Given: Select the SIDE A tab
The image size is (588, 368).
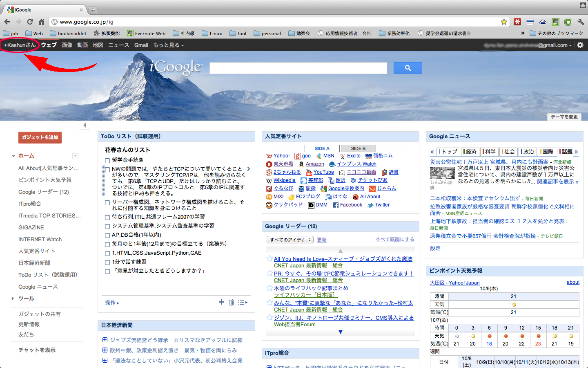Looking at the screenshot, I should [322, 148].
